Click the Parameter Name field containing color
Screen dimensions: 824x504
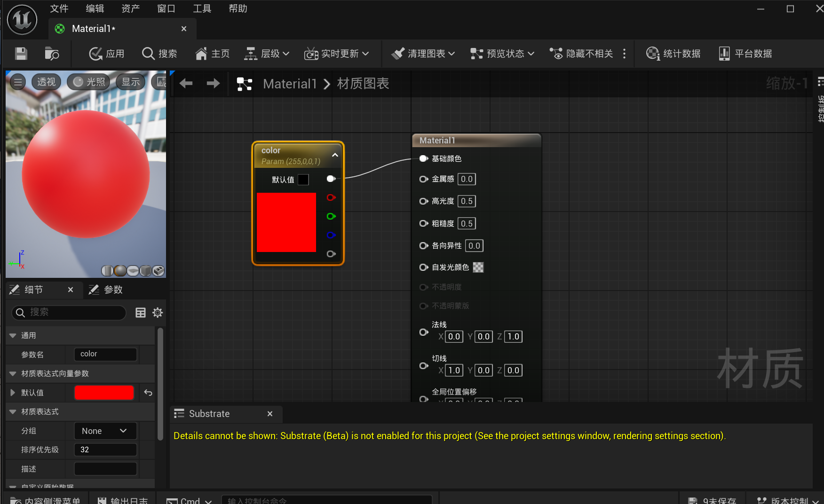[x=105, y=354]
